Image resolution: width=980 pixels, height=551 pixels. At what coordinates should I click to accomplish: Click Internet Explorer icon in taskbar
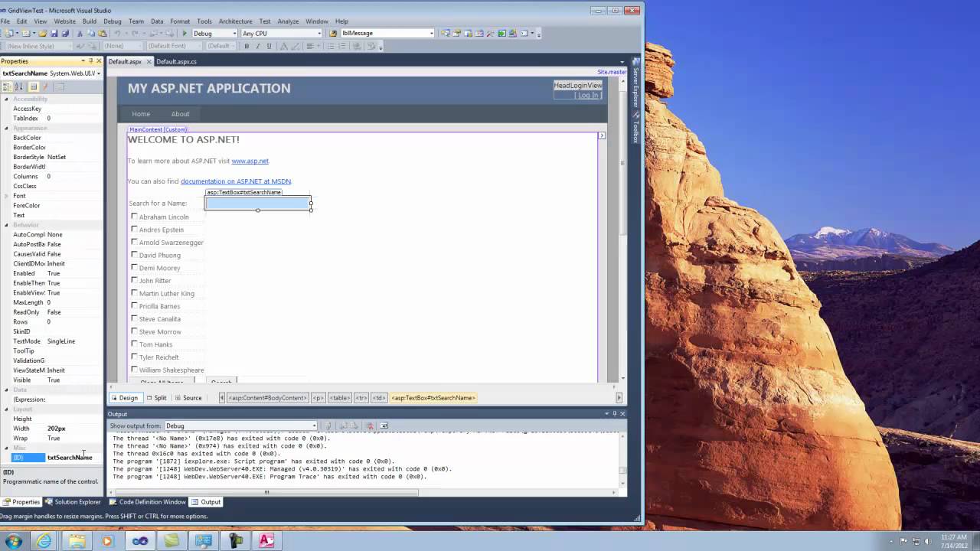[x=44, y=541]
